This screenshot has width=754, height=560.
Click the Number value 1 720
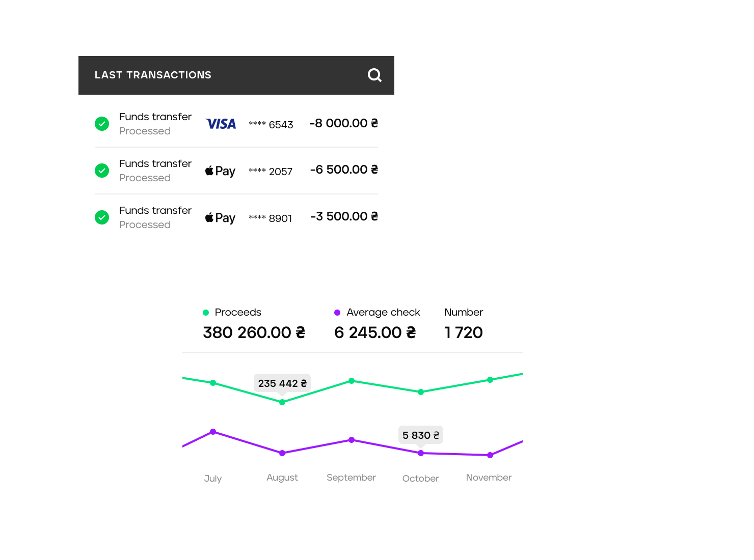click(464, 332)
